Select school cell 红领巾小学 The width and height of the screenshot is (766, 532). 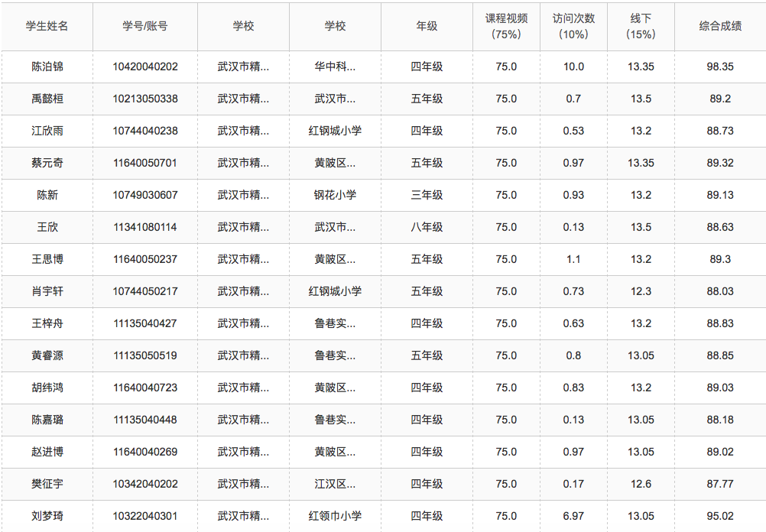(335, 516)
